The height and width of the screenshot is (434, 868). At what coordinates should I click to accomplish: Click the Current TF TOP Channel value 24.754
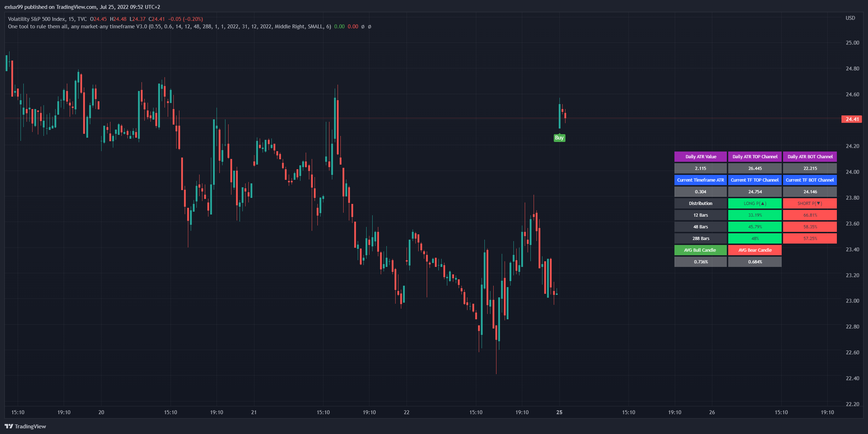755,192
